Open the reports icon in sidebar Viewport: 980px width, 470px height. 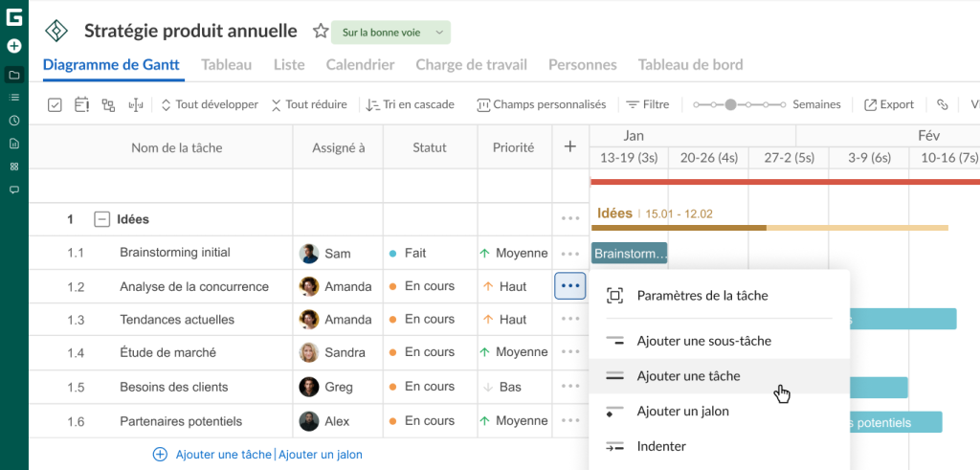tap(13, 144)
